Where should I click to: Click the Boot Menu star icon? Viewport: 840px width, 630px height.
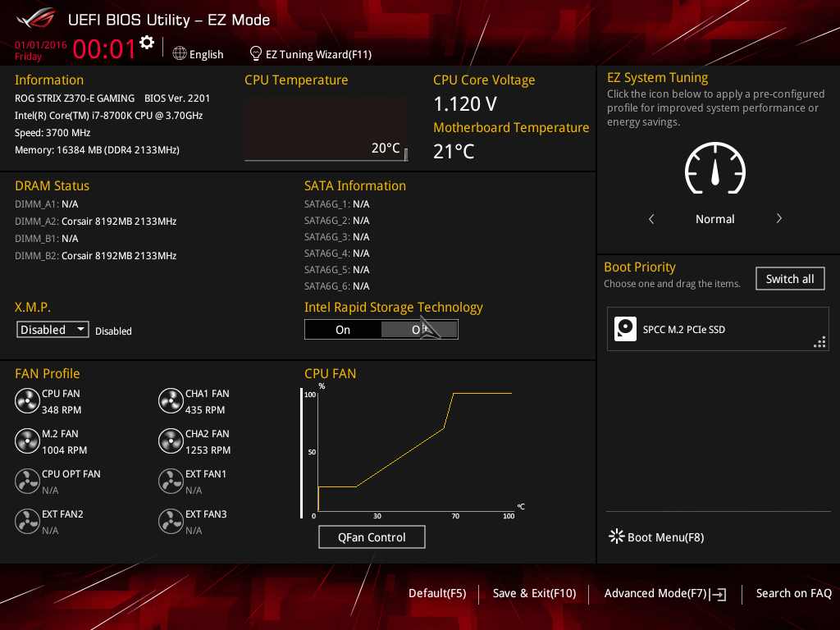pyautogui.click(x=617, y=536)
